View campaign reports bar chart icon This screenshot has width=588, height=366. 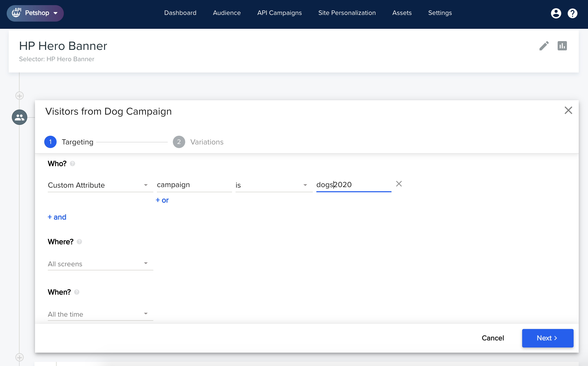tap(562, 46)
